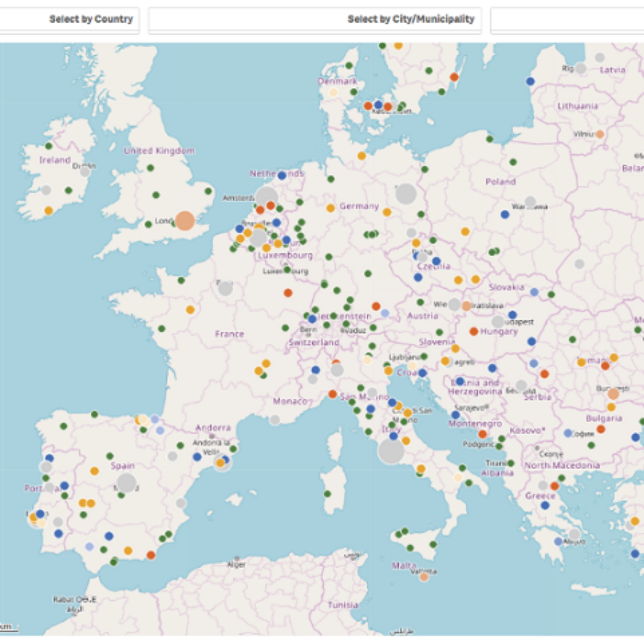Click the large gray Rome marker in Italy
Image resolution: width=644 pixels, height=644 pixels.
(391, 451)
